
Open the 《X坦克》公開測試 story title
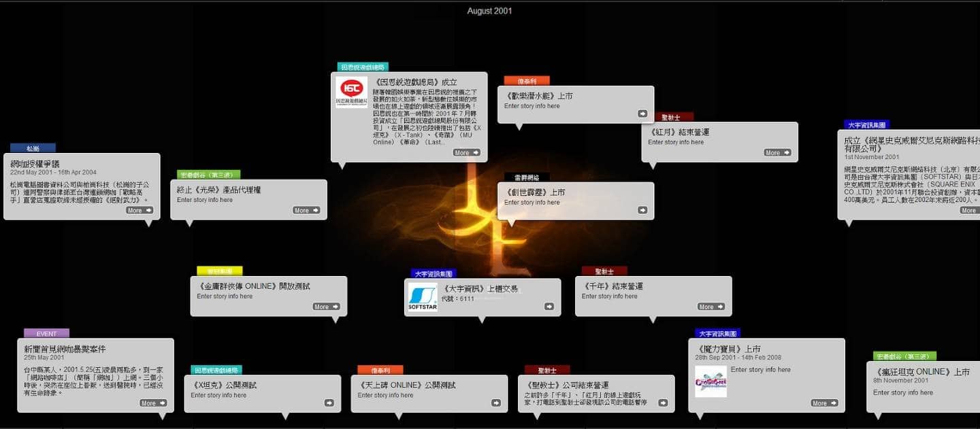click(x=223, y=385)
